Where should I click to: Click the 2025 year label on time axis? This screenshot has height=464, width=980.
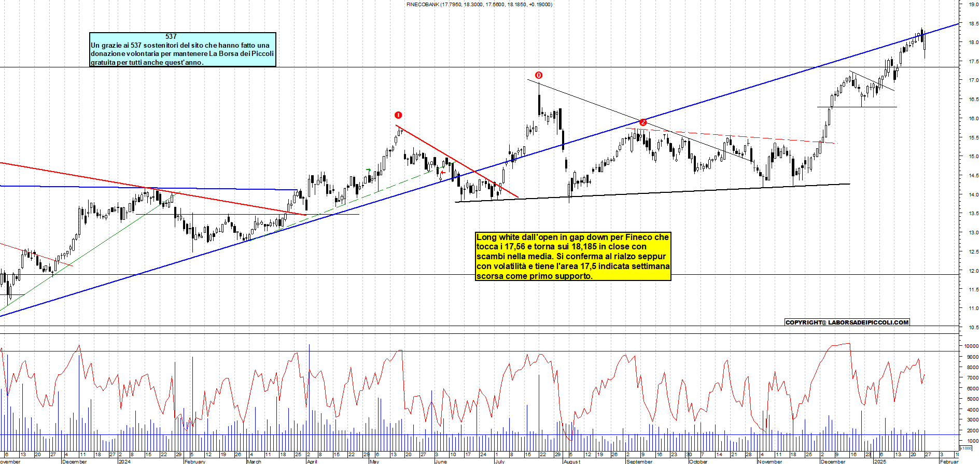(x=880, y=461)
